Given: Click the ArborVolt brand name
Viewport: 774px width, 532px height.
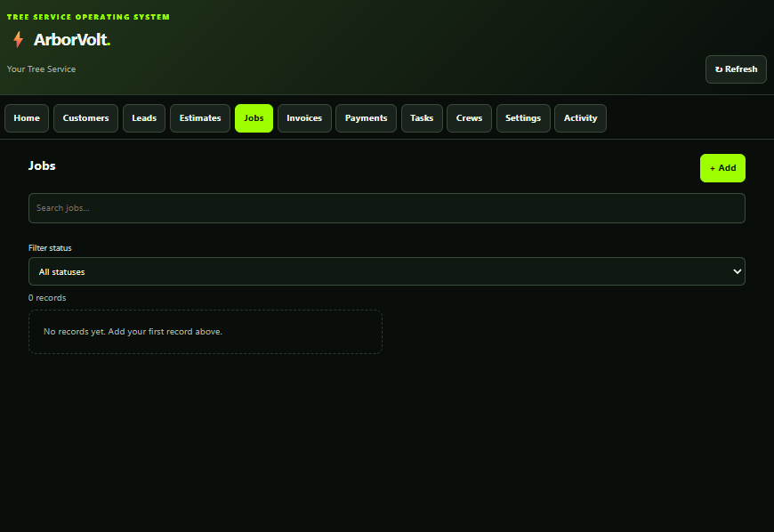Looking at the screenshot, I should 71,39.
